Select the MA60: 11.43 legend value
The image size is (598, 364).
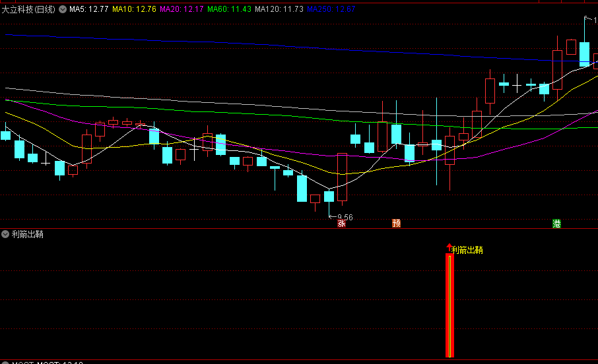[229, 9]
